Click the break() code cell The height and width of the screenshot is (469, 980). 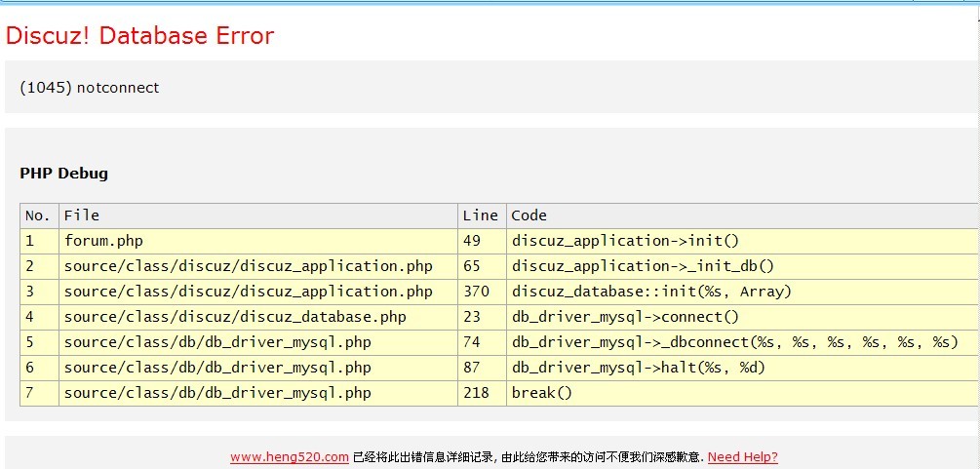tap(742, 393)
